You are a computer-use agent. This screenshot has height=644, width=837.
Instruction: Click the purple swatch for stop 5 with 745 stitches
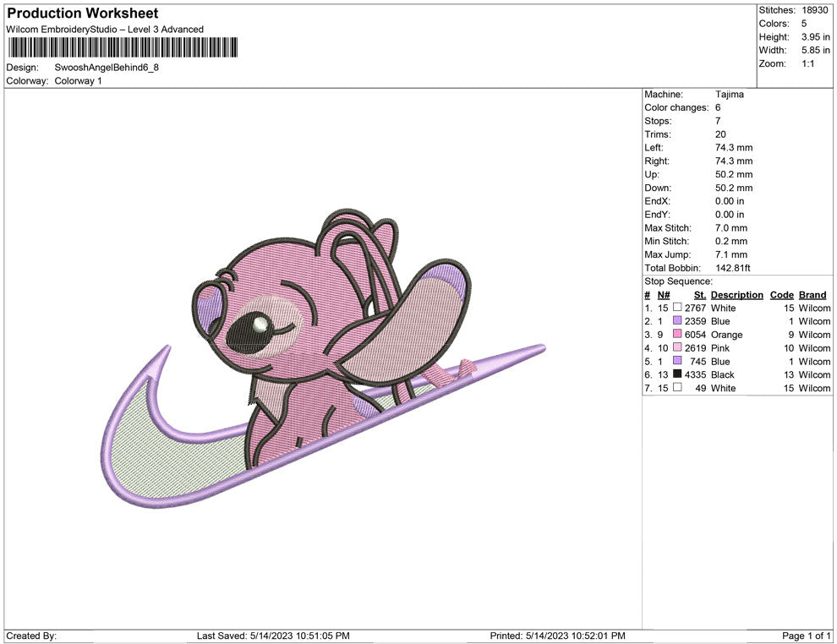click(677, 361)
